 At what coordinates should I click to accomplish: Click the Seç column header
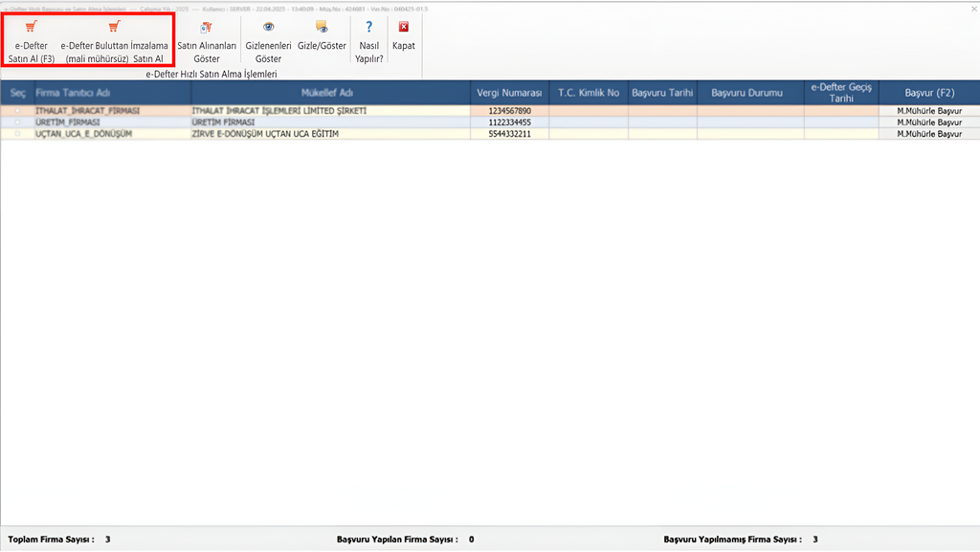tap(17, 93)
